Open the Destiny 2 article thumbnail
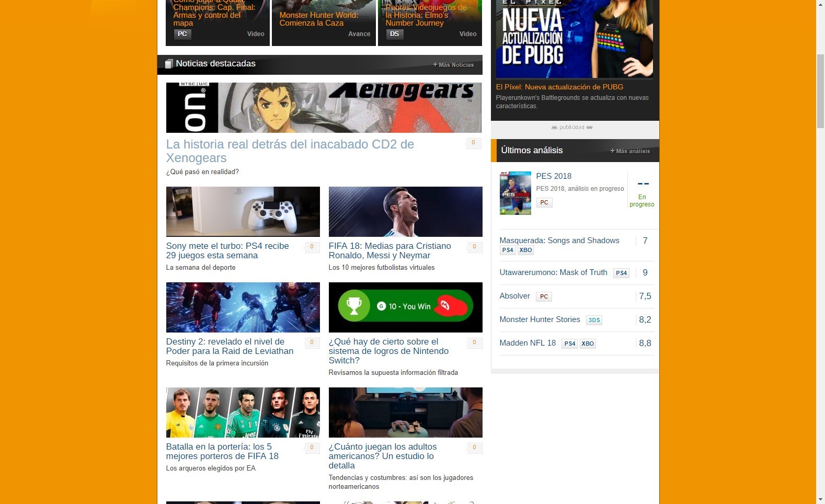Screen dimensions: 825x504 (243, 307)
